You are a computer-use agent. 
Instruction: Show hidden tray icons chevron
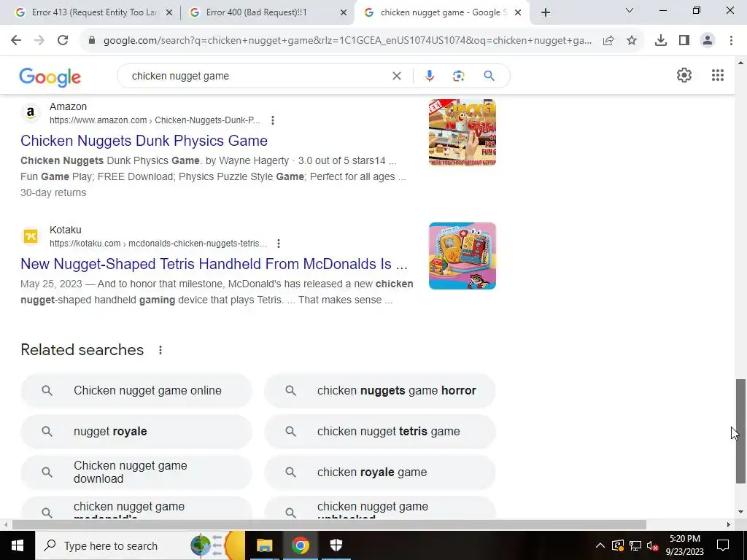pos(600,545)
